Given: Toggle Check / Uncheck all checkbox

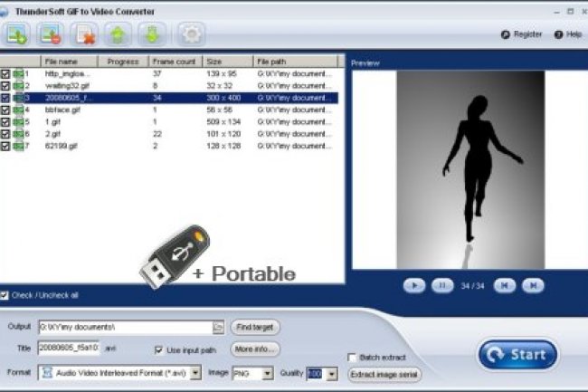Looking at the screenshot, I should click(5, 294).
